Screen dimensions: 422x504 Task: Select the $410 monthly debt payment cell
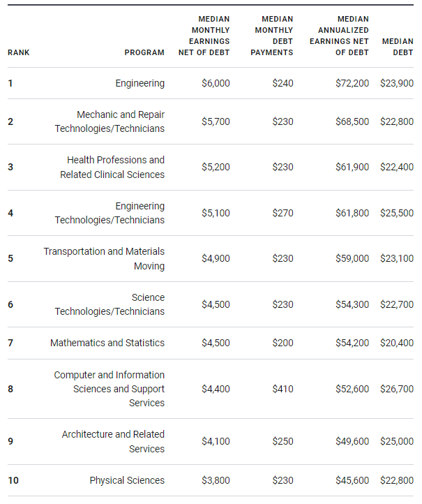(x=283, y=389)
